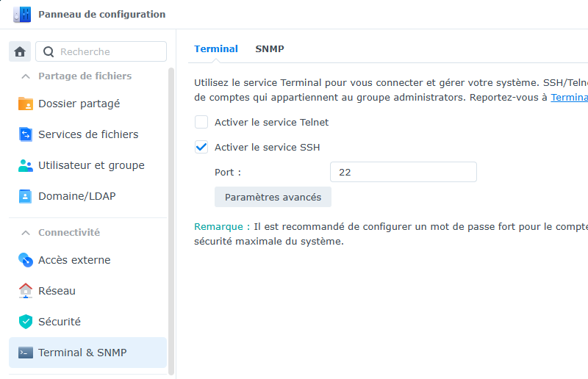This screenshot has width=588, height=379.
Task: Switch to the SNMP tab
Action: point(270,49)
